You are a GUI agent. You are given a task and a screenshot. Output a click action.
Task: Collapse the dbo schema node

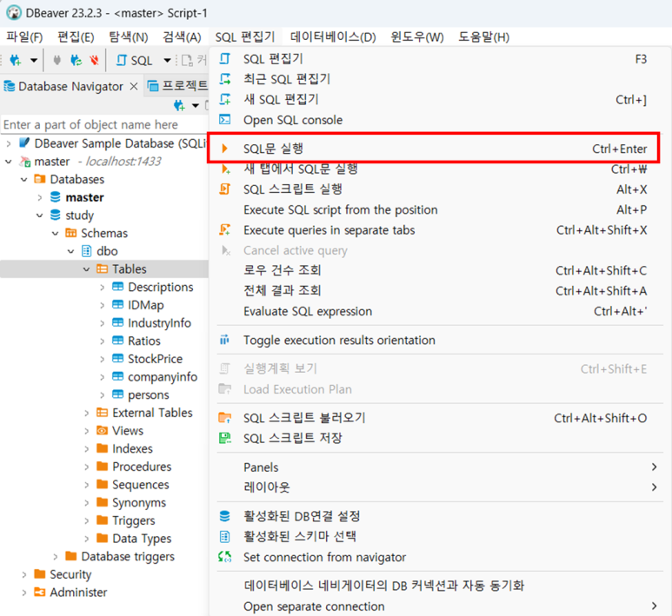click(x=71, y=251)
